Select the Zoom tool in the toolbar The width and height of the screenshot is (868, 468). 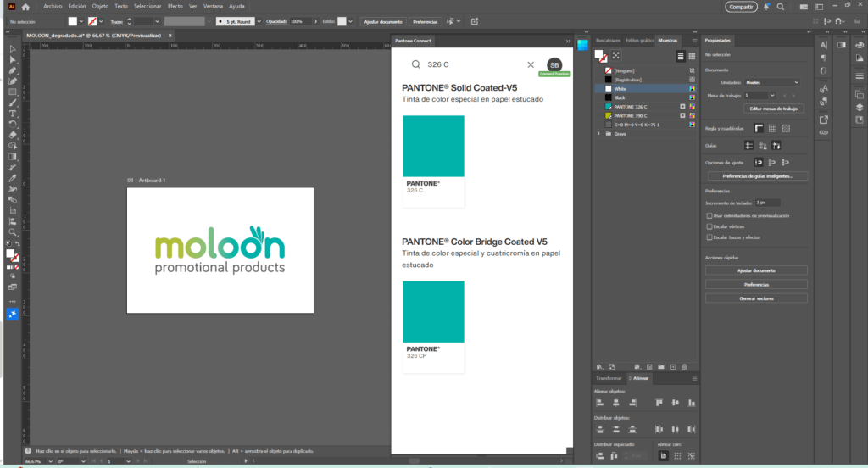coord(13,232)
